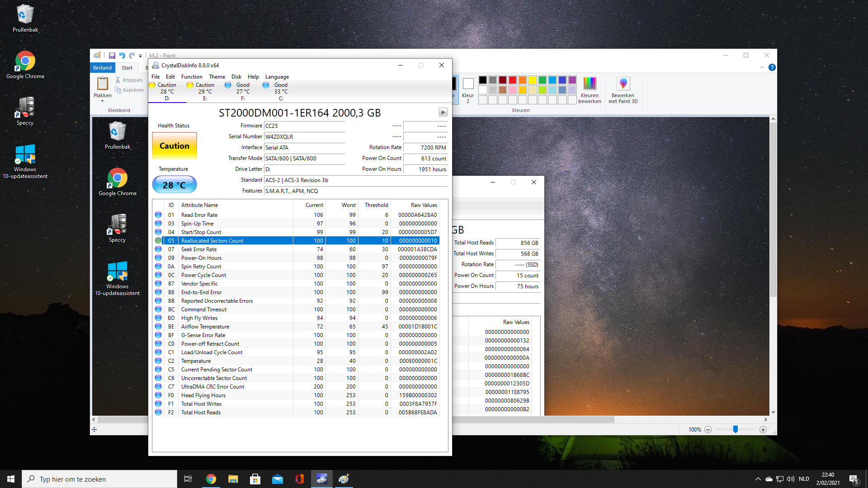Switch to the Start ribbon tab in Paint
The width and height of the screenshot is (868, 488).
[127, 68]
